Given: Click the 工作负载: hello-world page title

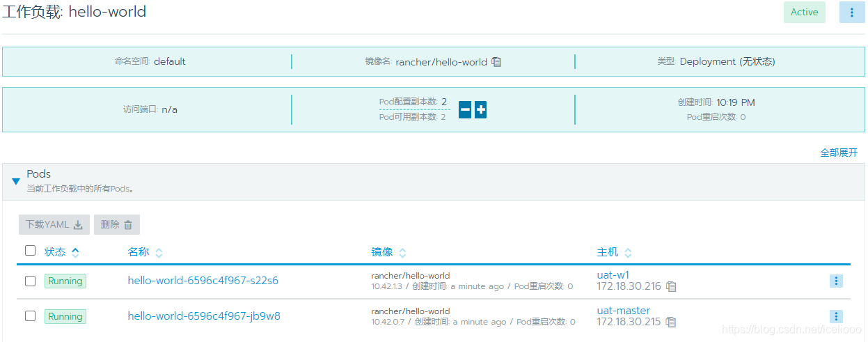Looking at the screenshot, I should 74,12.
